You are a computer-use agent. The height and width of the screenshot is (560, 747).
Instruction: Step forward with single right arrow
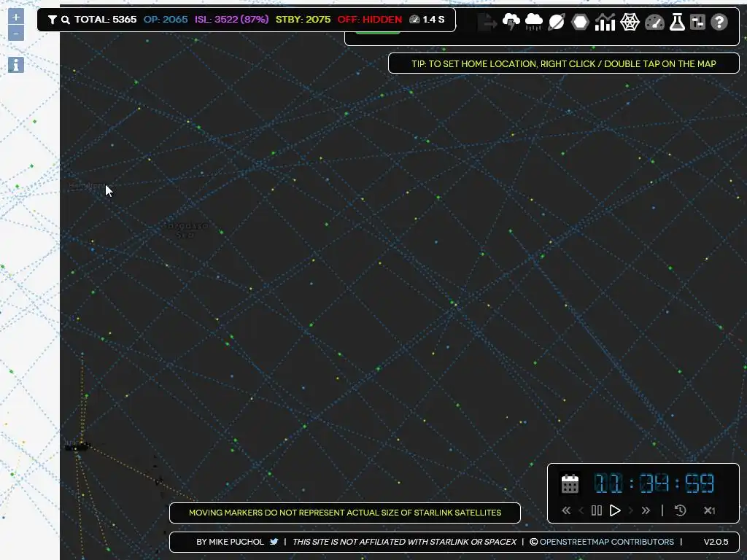click(631, 510)
